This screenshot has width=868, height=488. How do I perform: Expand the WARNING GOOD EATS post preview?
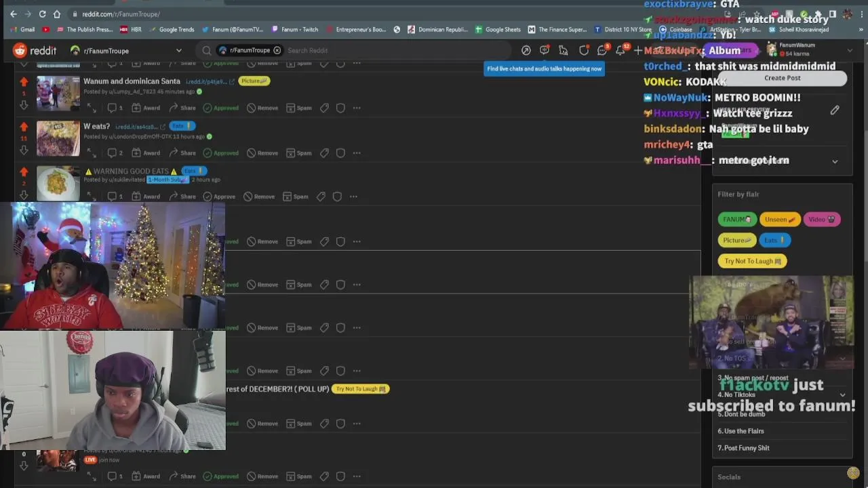[92, 197]
